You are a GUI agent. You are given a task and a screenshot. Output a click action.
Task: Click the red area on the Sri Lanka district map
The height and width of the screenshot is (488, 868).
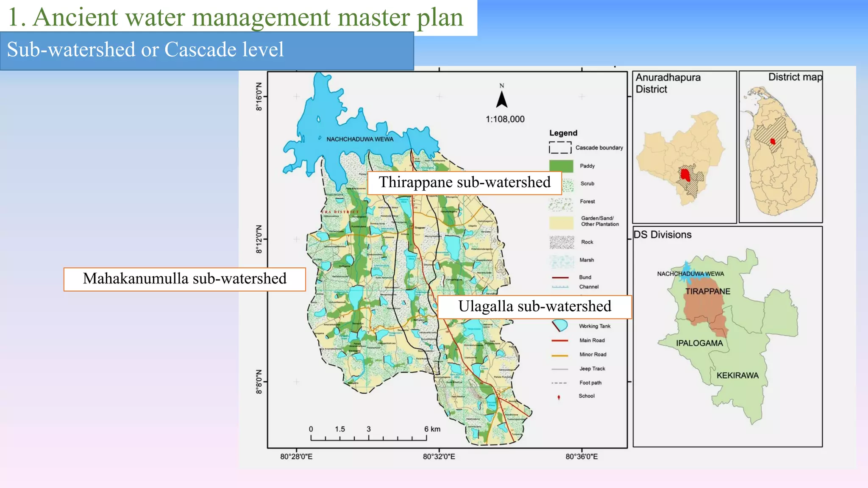click(773, 141)
